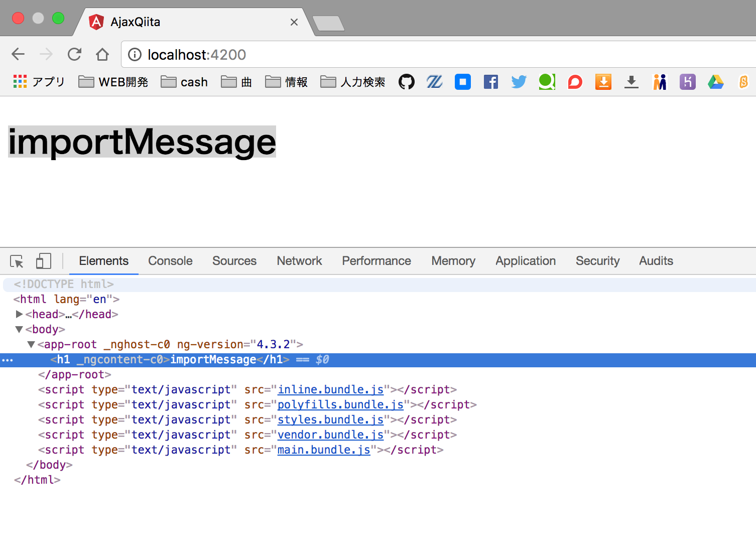Switch to the Application tab
The height and width of the screenshot is (560, 756).
pos(526,261)
